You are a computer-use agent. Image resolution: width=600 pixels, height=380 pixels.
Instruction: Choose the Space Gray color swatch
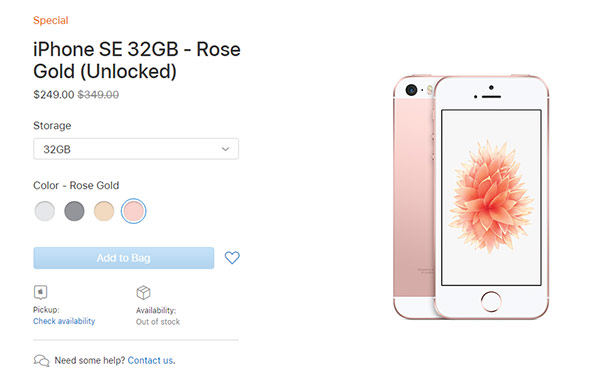(74, 211)
